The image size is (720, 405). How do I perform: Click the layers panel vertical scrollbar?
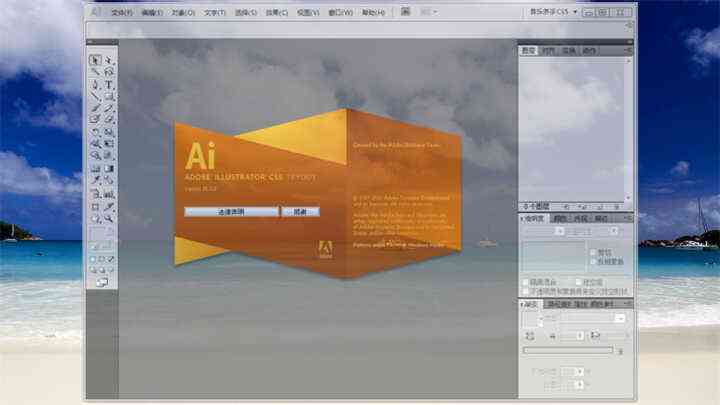[629, 129]
